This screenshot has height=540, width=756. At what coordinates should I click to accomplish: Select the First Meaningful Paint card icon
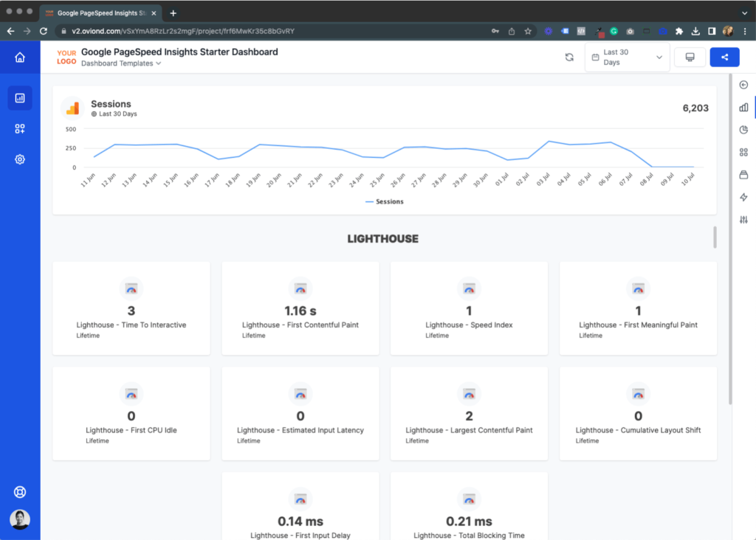point(639,288)
